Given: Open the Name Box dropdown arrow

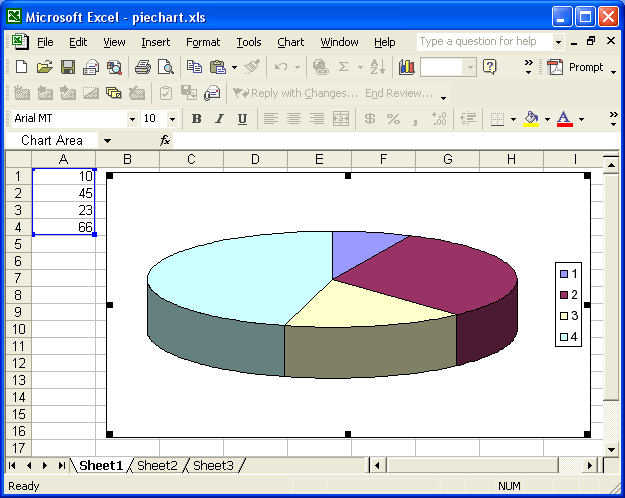Looking at the screenshot, I should point(107,141).
